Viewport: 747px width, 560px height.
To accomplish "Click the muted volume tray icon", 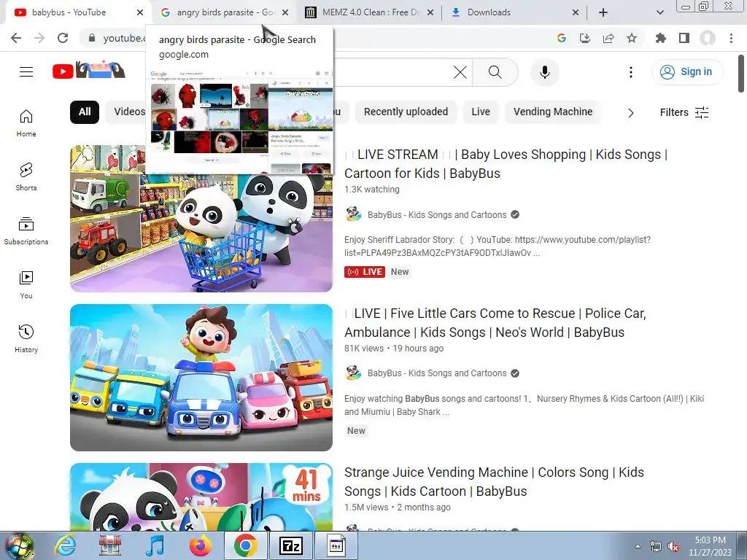I will tap(673, 547).
